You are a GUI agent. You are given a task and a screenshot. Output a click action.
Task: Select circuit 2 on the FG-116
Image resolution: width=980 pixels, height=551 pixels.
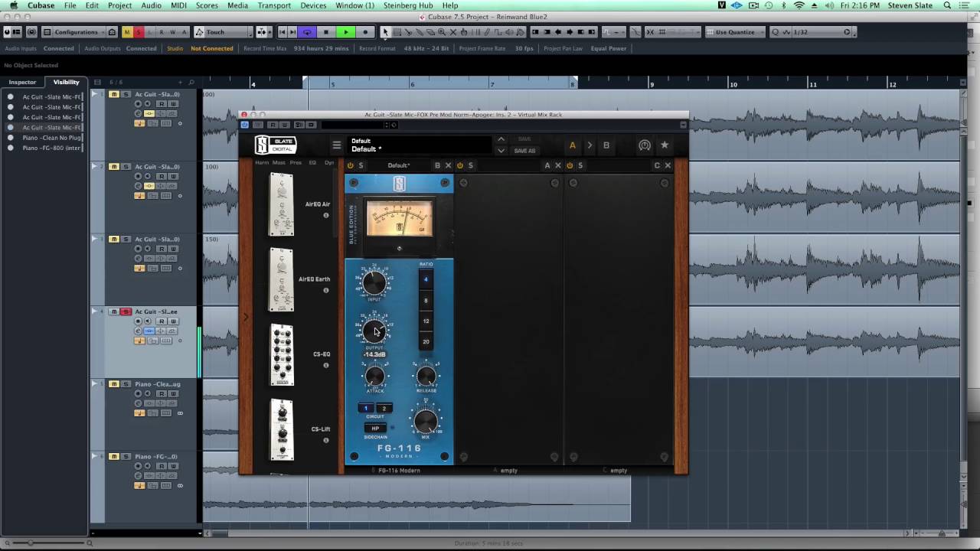(384, 408)
